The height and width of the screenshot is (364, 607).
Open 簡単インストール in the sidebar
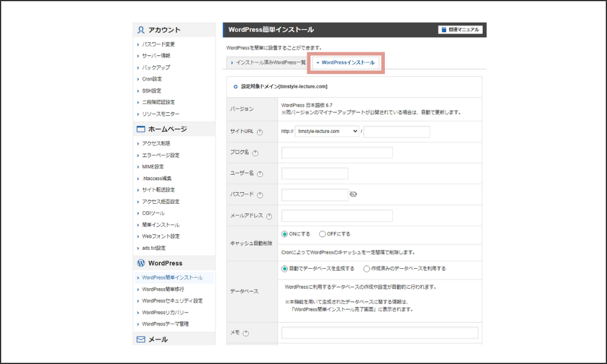[x=161, y=224]
